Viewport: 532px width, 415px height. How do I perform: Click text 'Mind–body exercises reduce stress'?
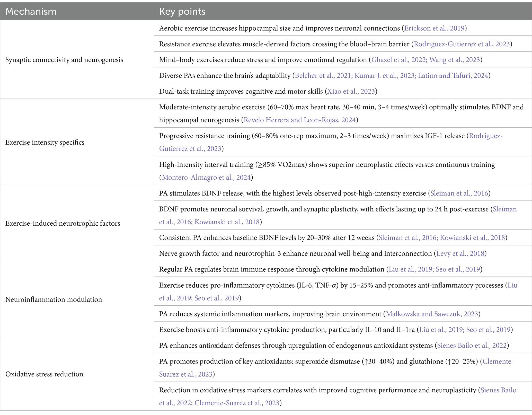(x=211, y=60)
